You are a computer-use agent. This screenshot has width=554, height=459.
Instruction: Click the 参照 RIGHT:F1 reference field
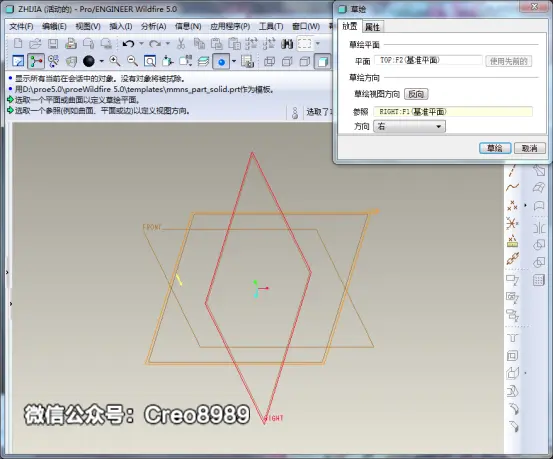point(453,112)
